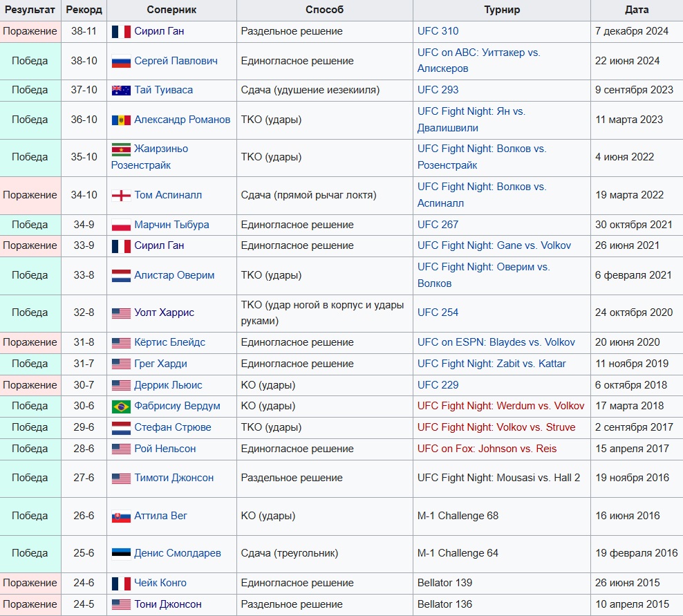This screenshot has height=616, width=683.
Task: Click the Slovak flag beside Аттила Вег
Action: (121, 516)
